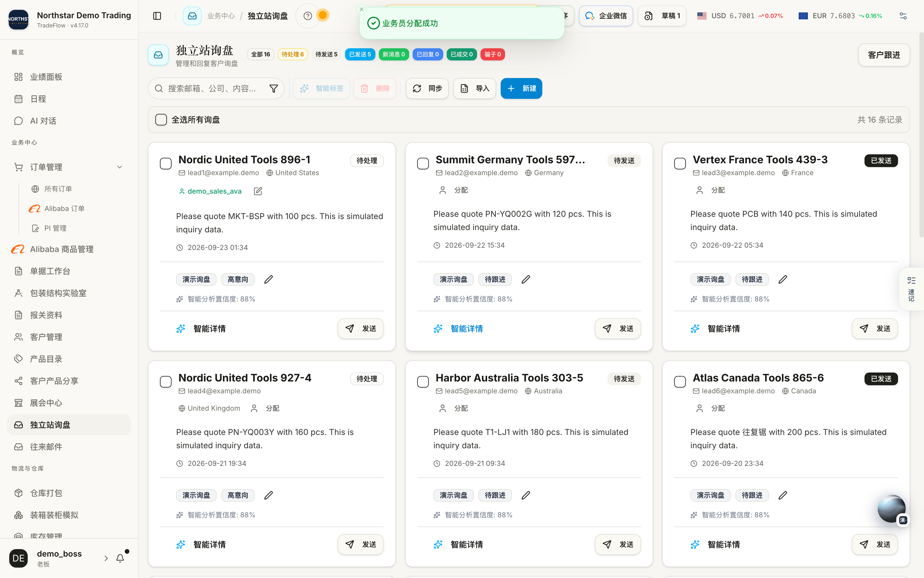The height and width of the screenshot is (578, 924).
Task: Assign salesperson on Nordic United Tools 927-4
Action: tap(265, 408)
